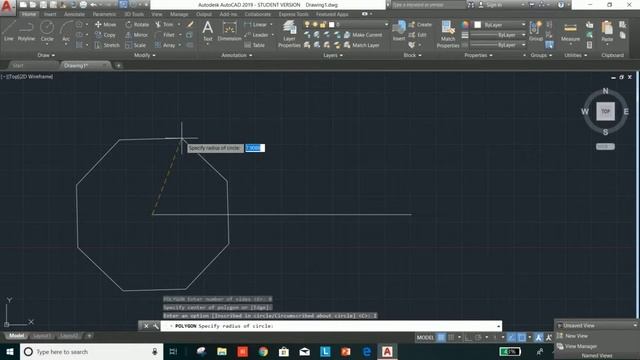Click the command line input
The image size is (640, 360).
coord(331,326)
